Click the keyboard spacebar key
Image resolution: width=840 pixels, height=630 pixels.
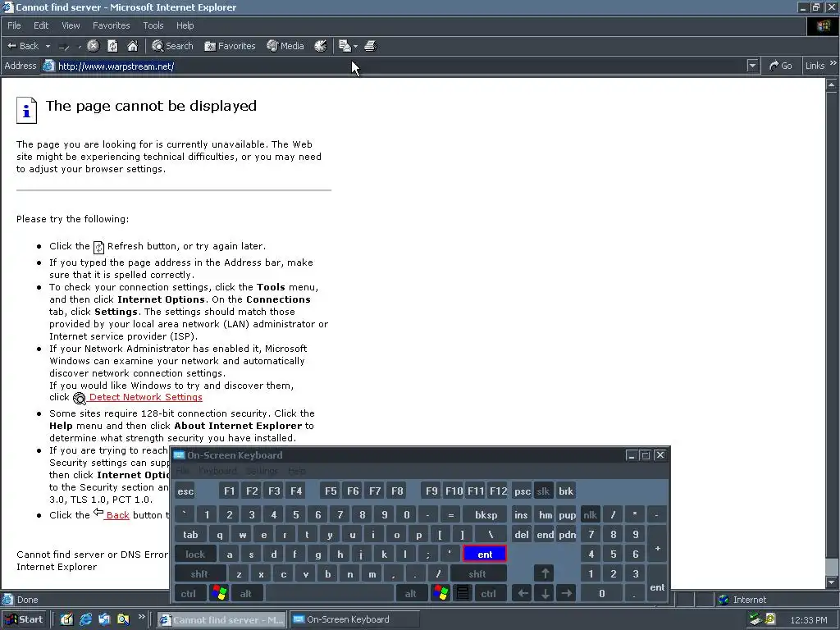pos(330,593)
